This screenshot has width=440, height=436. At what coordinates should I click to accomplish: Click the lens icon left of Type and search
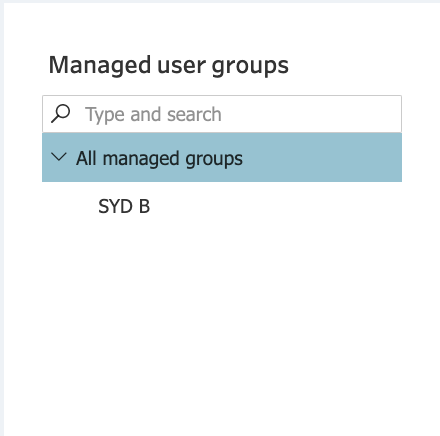click(x=61, y=114)
